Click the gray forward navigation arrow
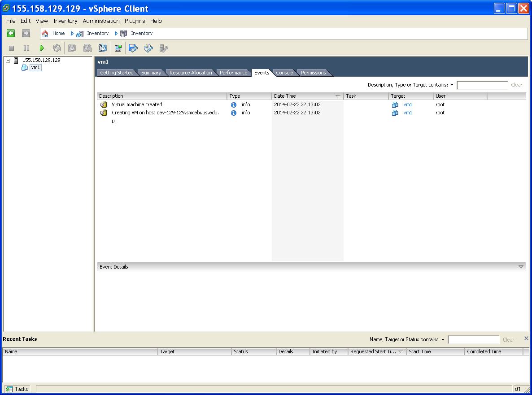The width and height of the screenshot is (532, 395). 26,33
